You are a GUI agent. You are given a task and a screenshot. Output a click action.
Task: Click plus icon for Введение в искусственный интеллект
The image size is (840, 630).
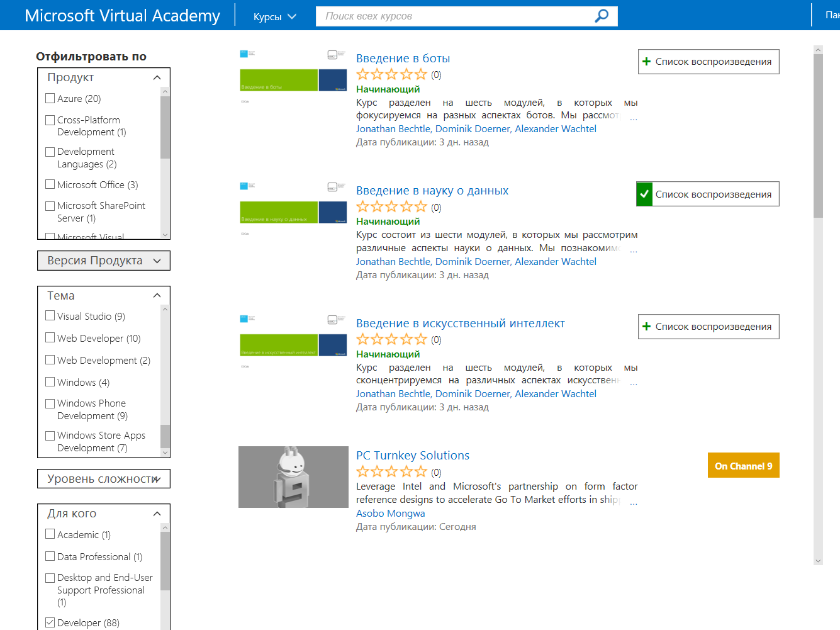646,327
